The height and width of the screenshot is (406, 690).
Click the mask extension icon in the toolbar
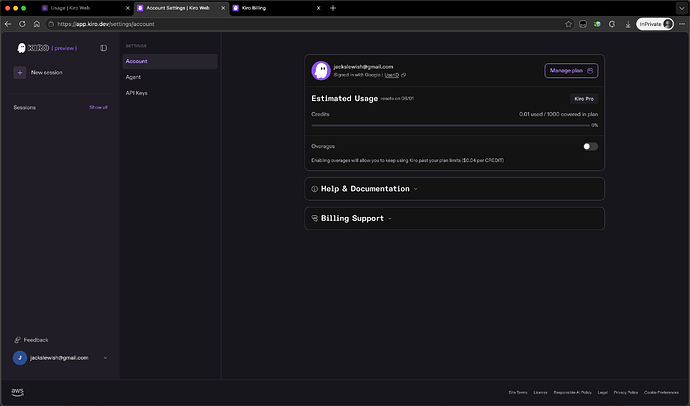coord(583,24)
